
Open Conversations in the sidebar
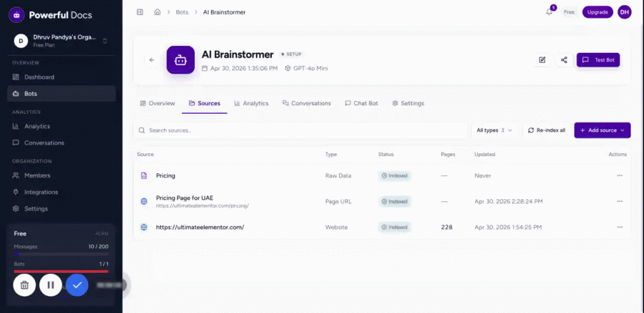pyautogui.click(x=61, y=143)
